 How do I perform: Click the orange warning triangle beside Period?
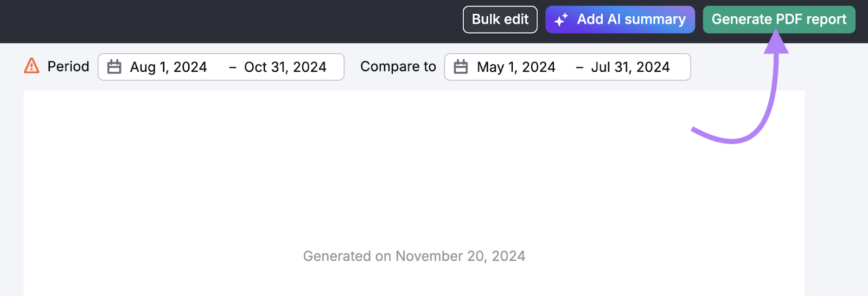point(32,66)
